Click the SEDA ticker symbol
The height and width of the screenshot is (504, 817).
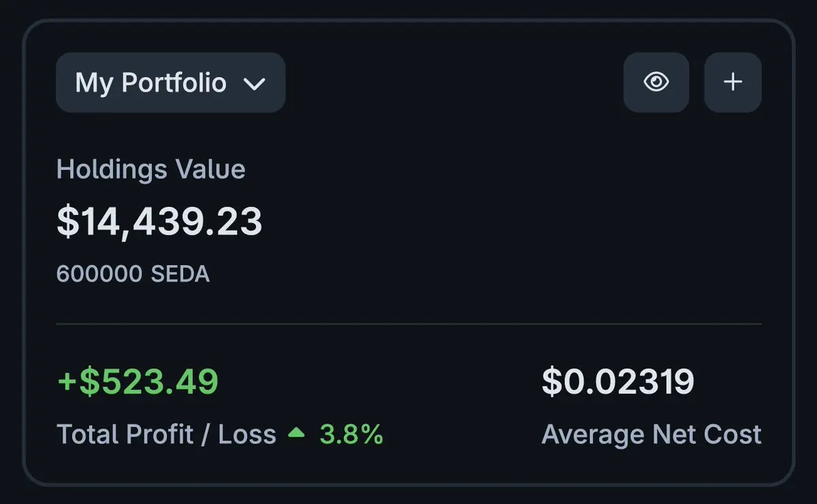180,274
